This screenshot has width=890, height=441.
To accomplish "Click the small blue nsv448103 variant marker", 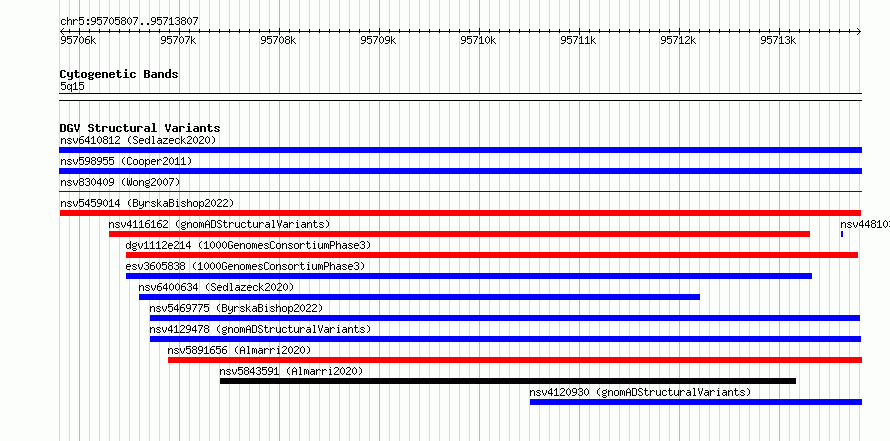I will pyautogui.click(x=842, y=234).
